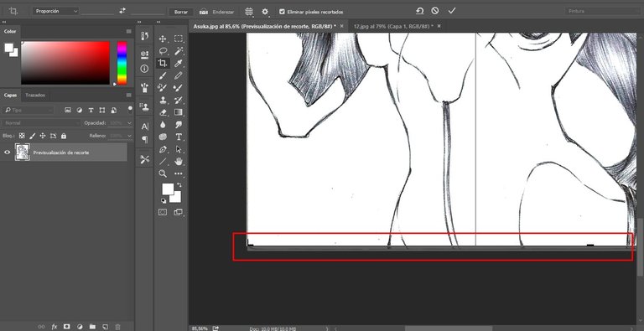Change the screen mode
Screen dimensions: 644x331
pos(179,212)
